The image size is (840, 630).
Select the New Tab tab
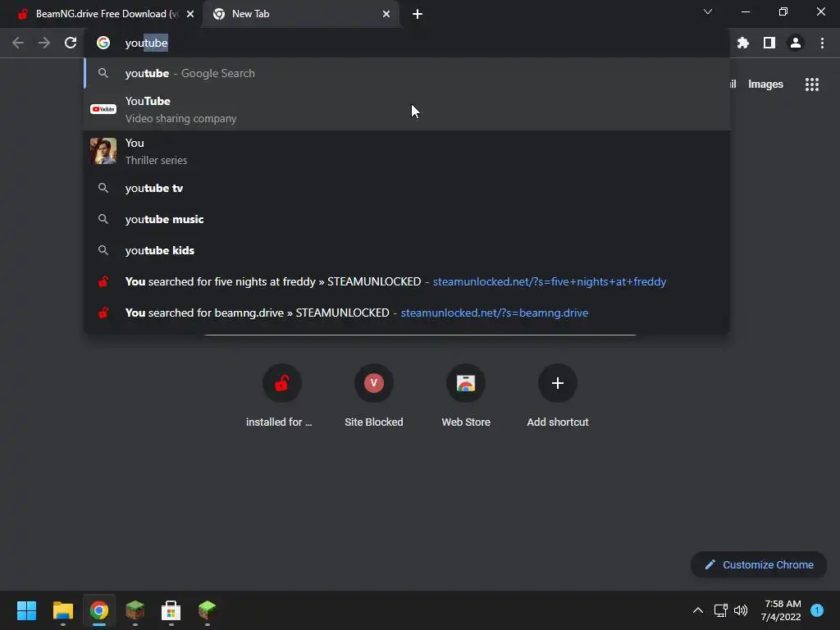pos(300,14)
